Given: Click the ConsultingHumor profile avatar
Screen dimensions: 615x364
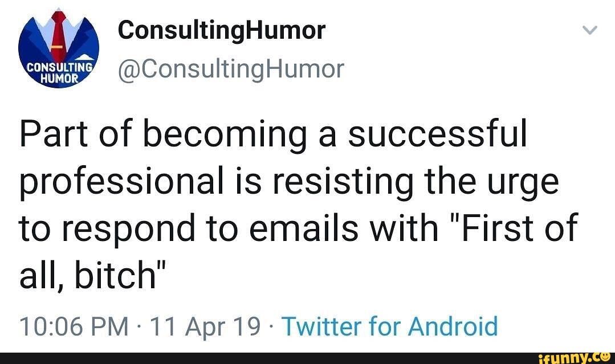Looking at the screenshot, I should tap(59, 48).
